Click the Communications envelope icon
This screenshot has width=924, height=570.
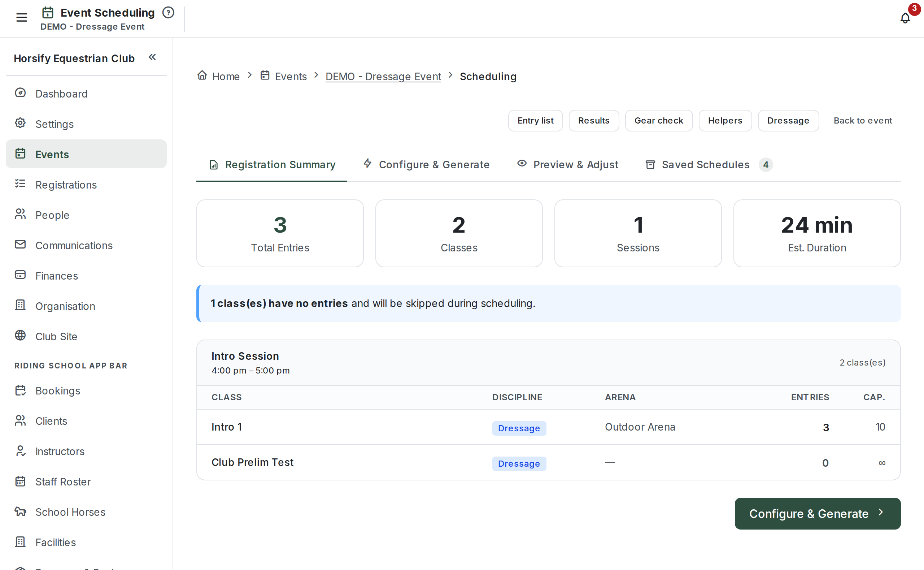click(x=20, y=245)
